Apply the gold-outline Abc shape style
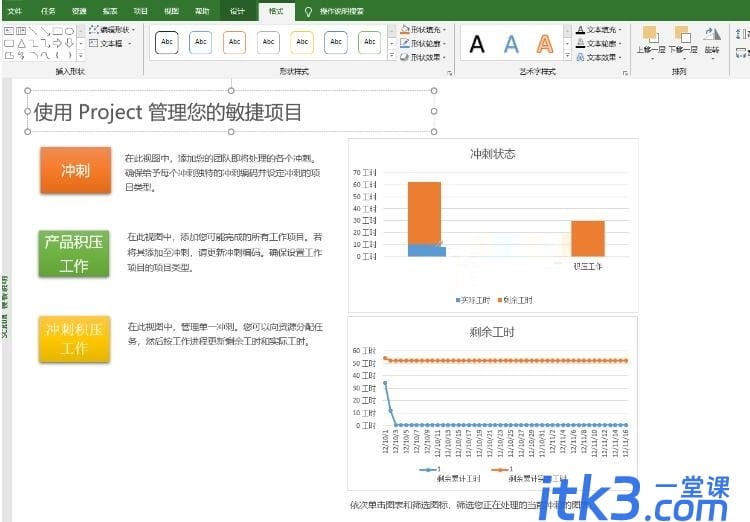 pyautogui.click(x=302, y=42)
